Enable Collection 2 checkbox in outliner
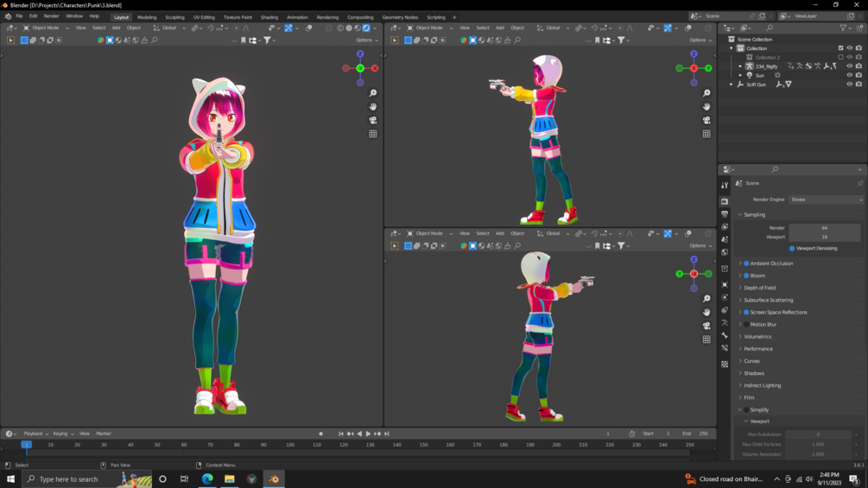868x488 pixels. pyautogui.click(x=841, y=57)
